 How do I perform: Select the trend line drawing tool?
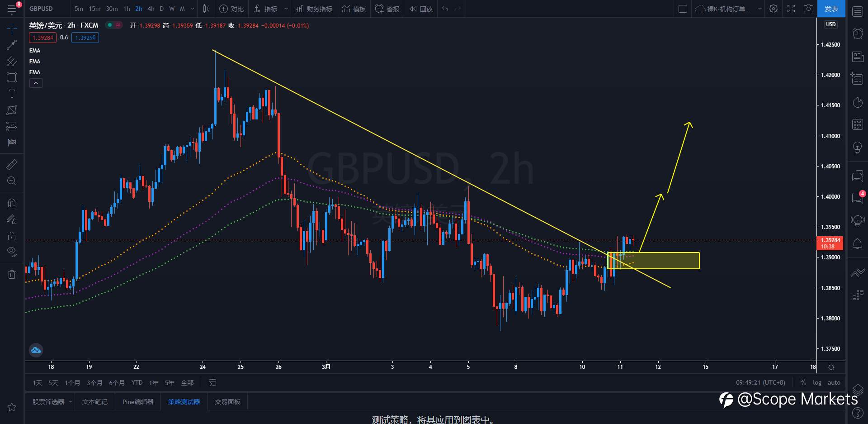pos(12,45)
